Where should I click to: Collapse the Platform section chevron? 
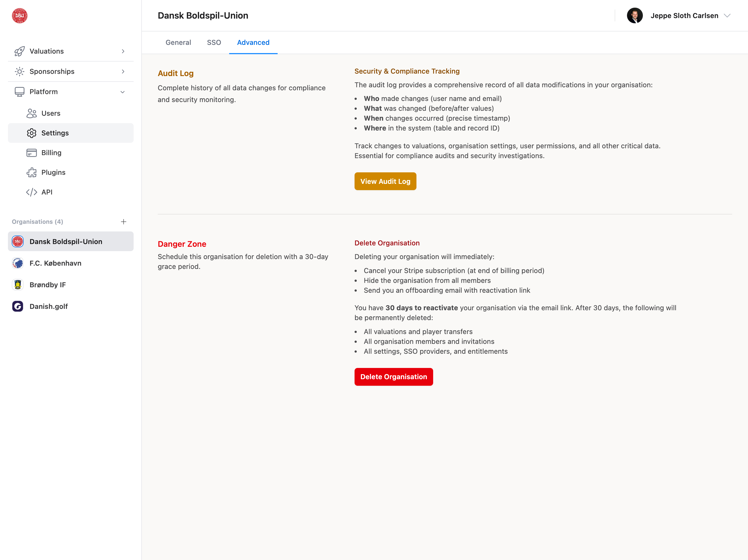point(123,92)
